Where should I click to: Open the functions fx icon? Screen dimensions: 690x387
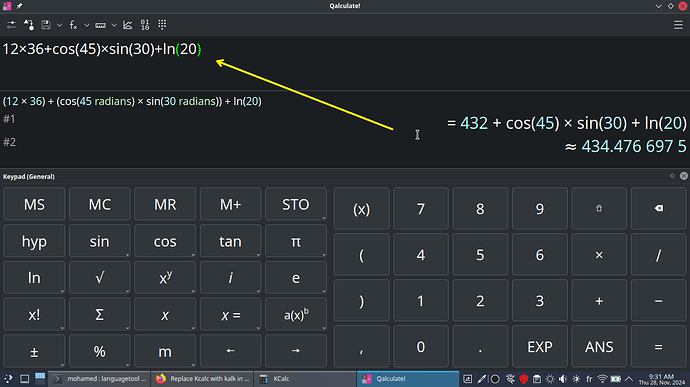[x=73, y=25]
